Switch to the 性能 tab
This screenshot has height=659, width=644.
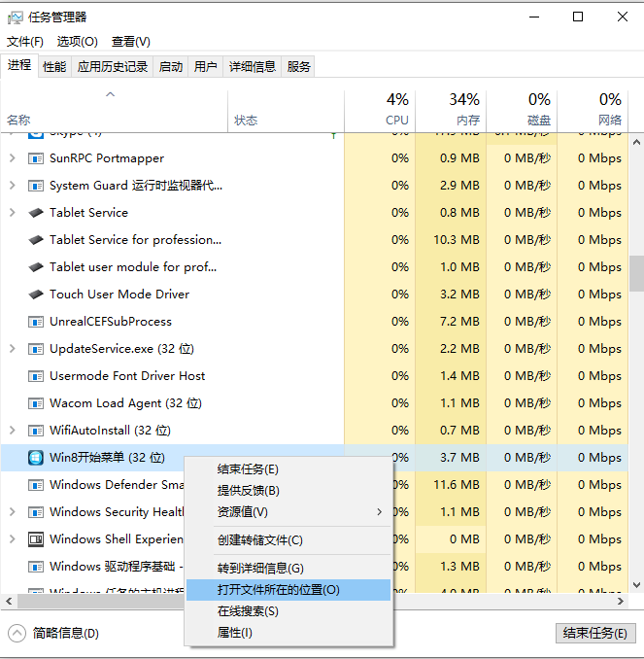54,66
